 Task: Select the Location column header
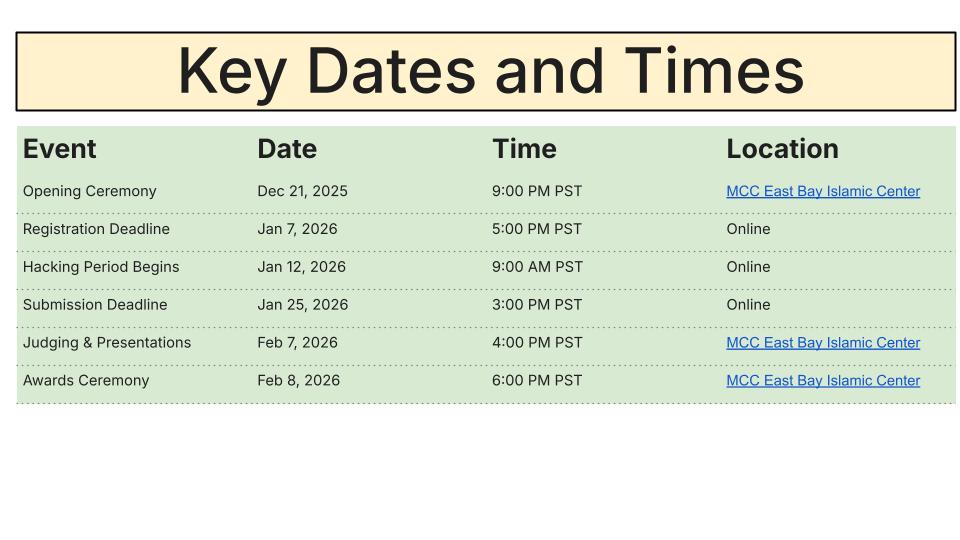point(782,149)
